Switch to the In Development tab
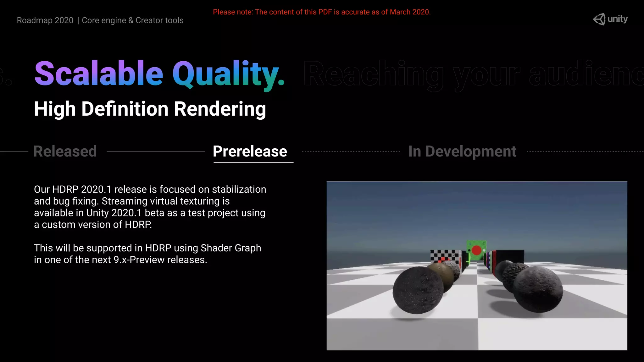Screen dimensions: 644x362 click(462, 151)
